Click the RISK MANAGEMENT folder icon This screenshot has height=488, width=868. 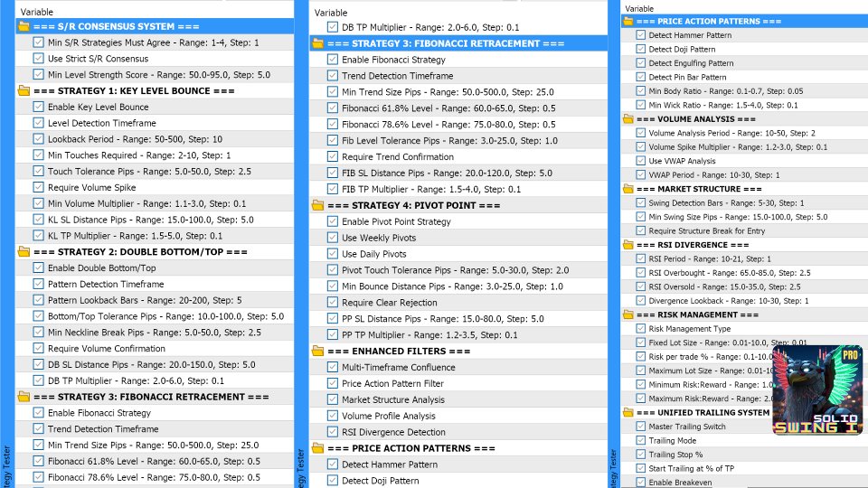[628, 314]
